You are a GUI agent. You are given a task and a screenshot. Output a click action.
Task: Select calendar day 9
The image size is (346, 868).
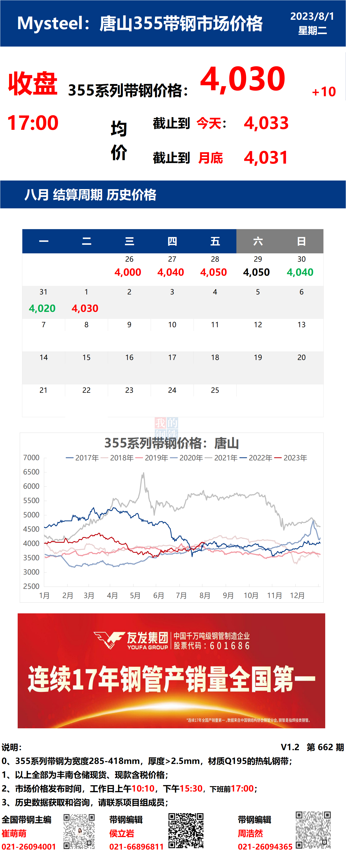pyautogui.click(x=129, y=325)
